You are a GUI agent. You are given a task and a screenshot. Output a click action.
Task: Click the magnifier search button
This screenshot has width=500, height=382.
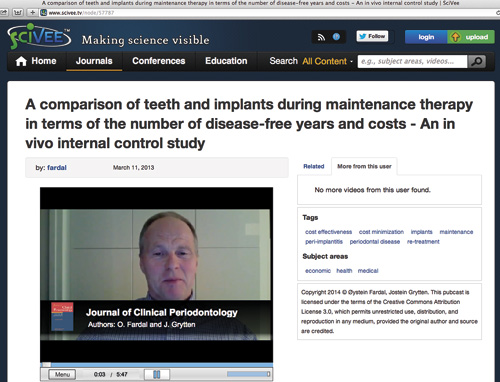point(477,61)
